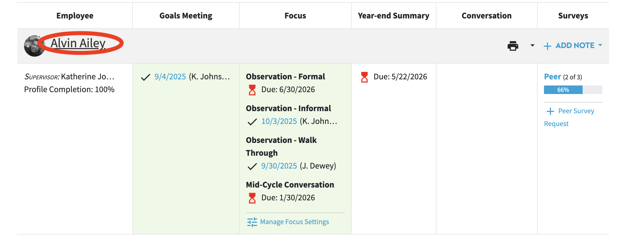Expand the ADD NOTE dropdown caret
The image size is (644, 242).
point(600,45)
